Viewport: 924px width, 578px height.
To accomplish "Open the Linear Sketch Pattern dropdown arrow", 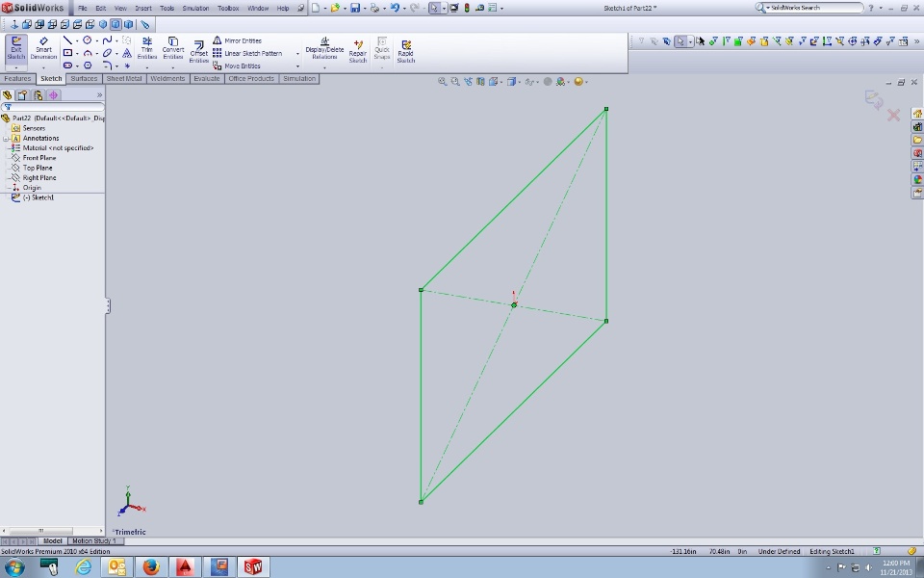I will (x=297, y=54).
